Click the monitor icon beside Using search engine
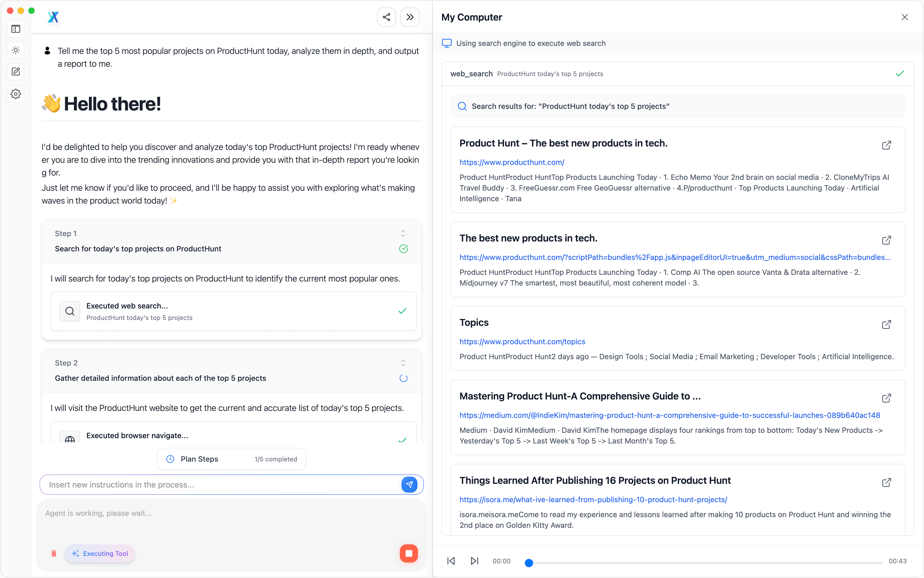The width and height of the screenshot is (924, 578). coord(446,43)
